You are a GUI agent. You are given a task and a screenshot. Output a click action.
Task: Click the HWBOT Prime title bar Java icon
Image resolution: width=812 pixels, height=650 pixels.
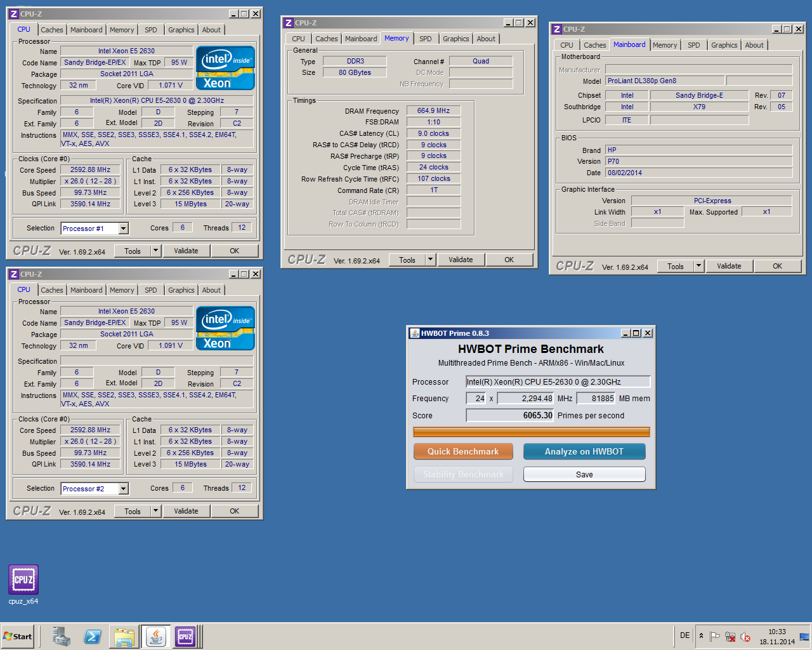(415, 333)
